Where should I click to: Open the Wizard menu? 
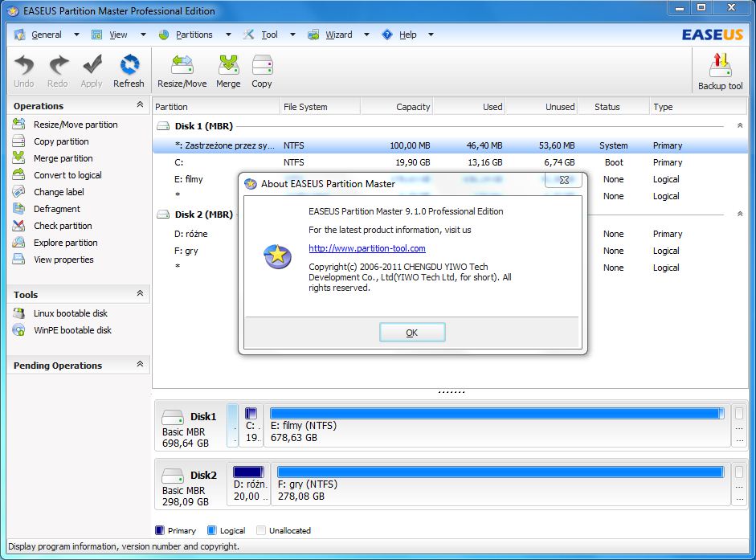pyautogui.click(x=338, y=35)
